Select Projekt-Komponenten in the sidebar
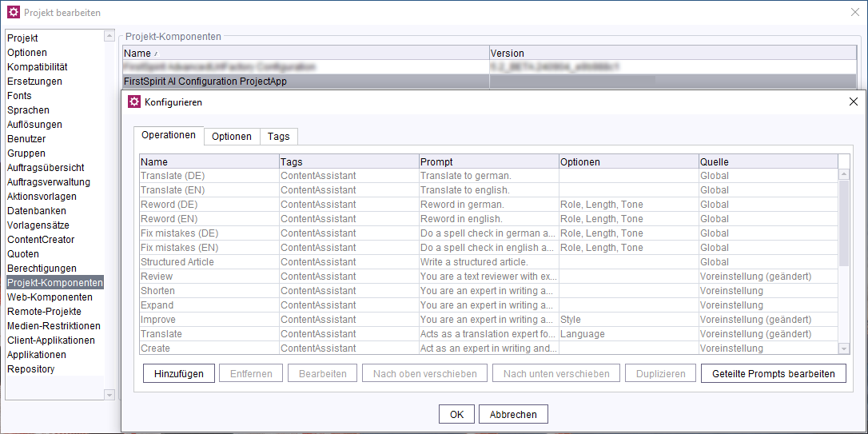This screenshot has width=868, height=434. (55, 283)
